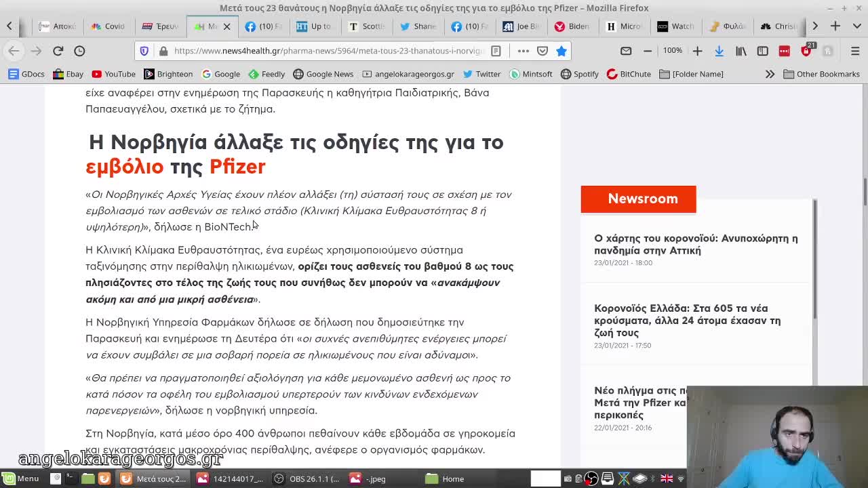This screenshot has height=488, width=868.
Task: Open page actions three-dot menu
Action: [x=523, y=51]
